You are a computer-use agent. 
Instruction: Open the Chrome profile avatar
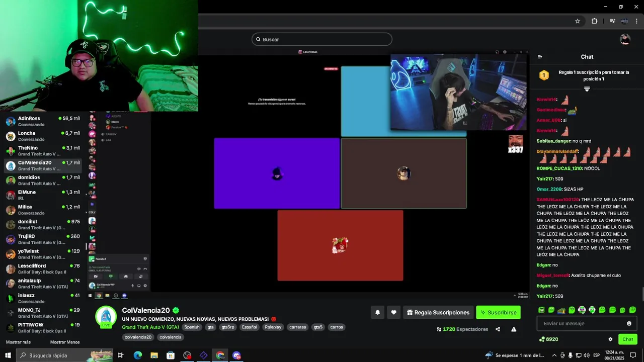(624, 21)
